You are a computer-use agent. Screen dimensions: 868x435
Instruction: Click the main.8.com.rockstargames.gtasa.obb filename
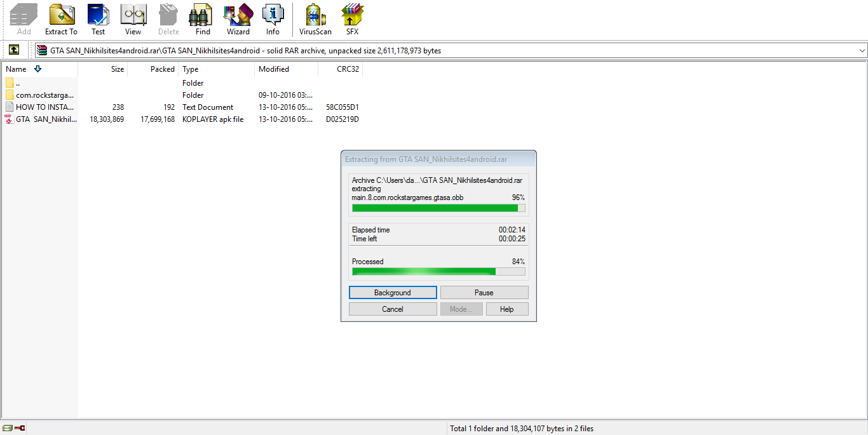tap(407, 197)
